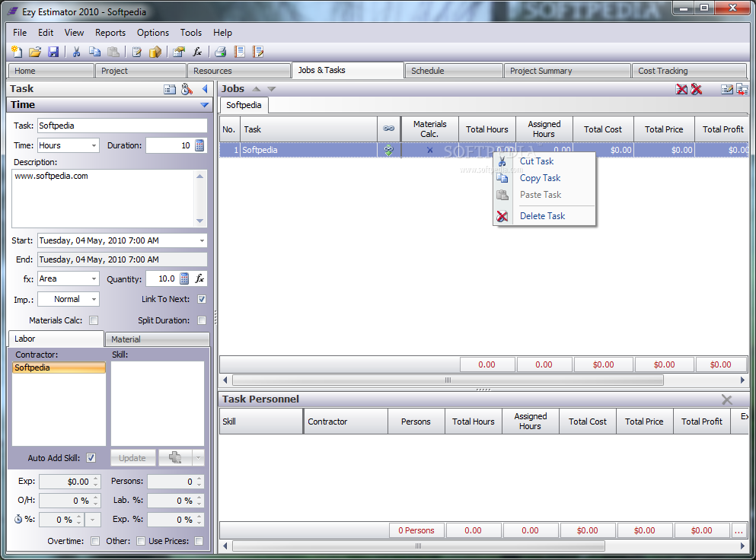Click the add skill plus button

[175, 458]
